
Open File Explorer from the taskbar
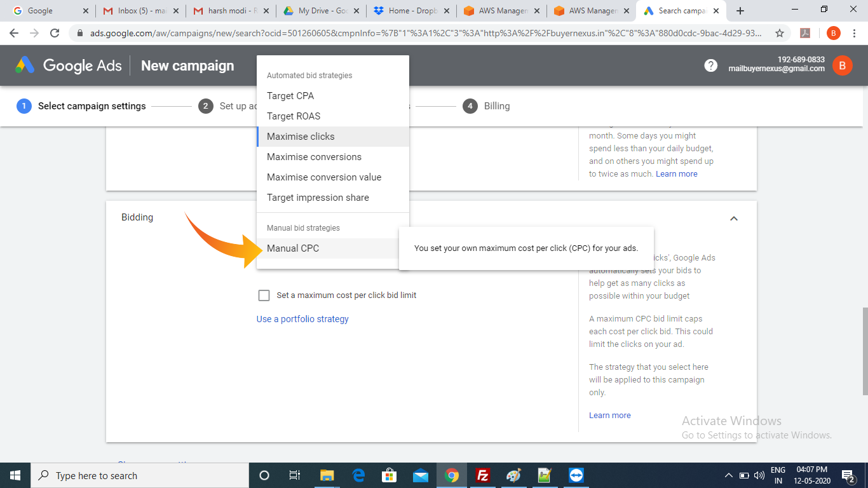[327, 475]
